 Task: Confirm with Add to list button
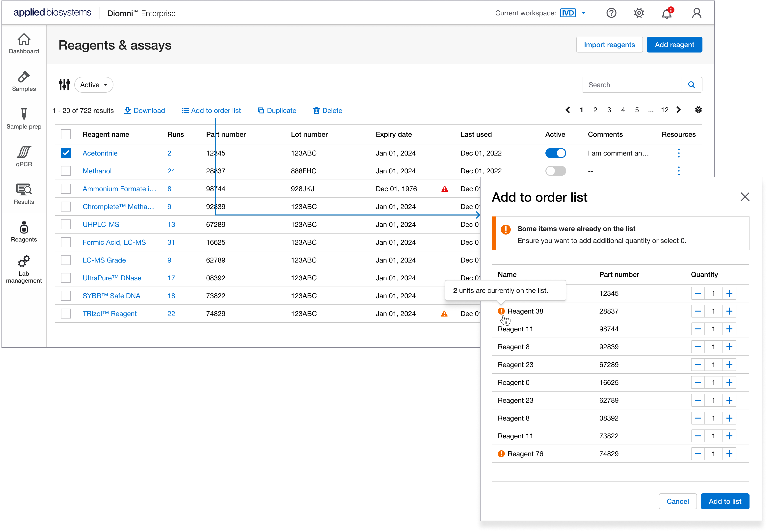pos(725,501)
